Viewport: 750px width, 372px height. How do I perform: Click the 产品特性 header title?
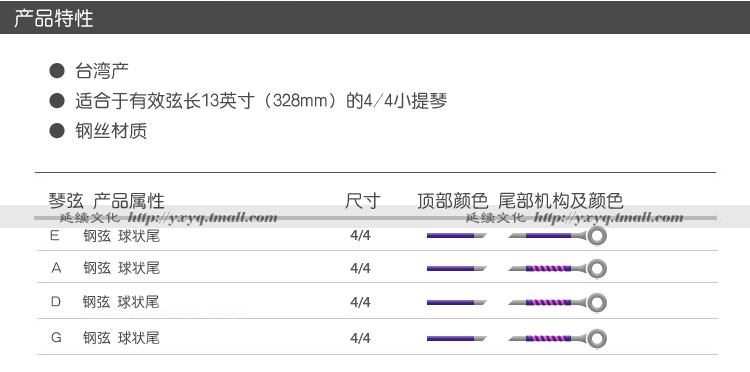pos(54,19)
